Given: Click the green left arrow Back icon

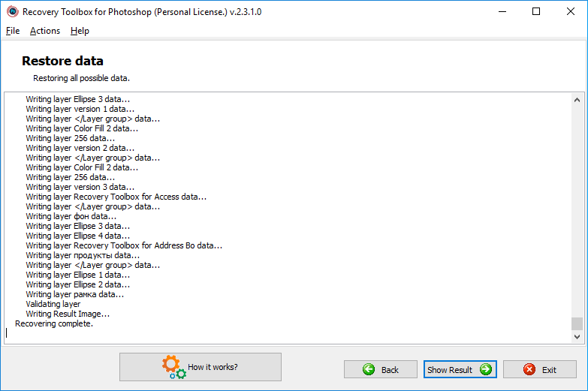Looking at the screenshot, I should point(369,370).
